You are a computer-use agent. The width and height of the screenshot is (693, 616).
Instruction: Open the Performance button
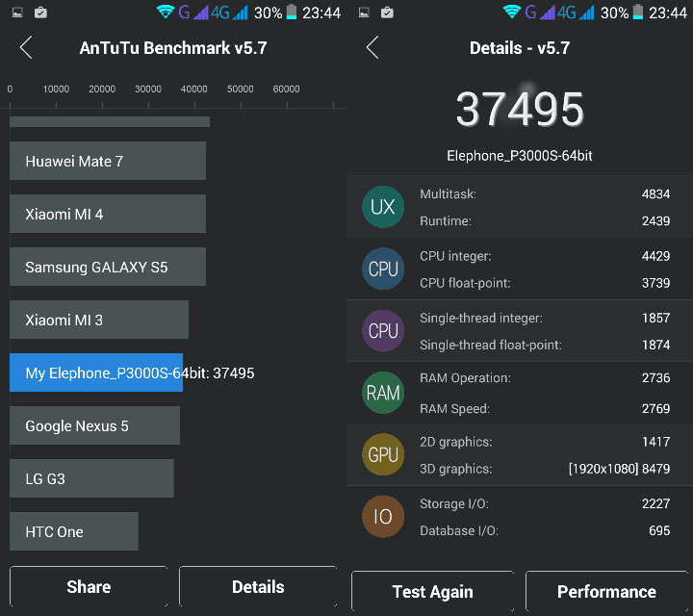[x=606, y=591]
